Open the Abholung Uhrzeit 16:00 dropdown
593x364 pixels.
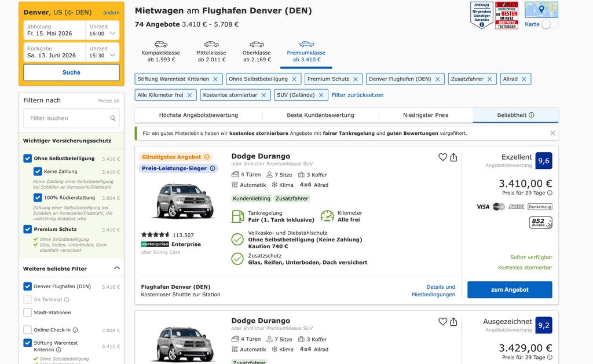point(103,34)
